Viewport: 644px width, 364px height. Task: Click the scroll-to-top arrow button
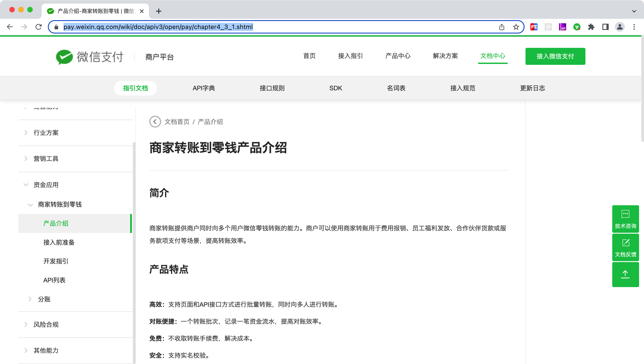click(625, 274)
